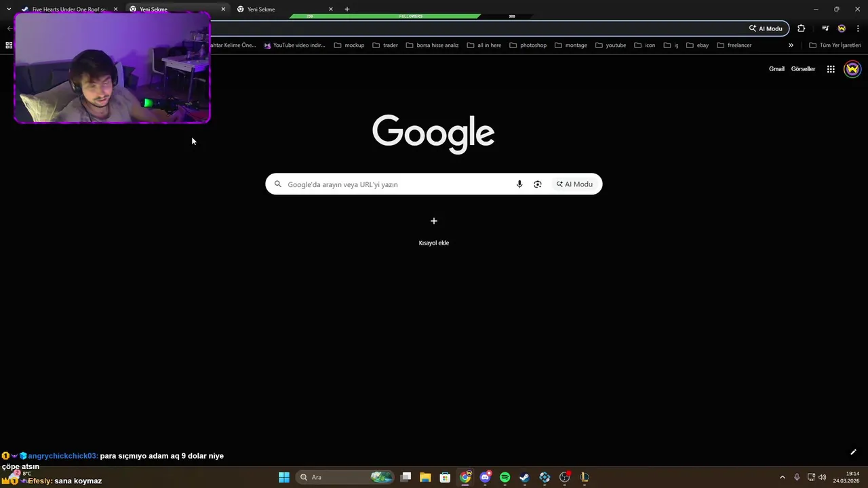
Task: Open the photoshop bookmark folder
Action: (x=528, y=45)
